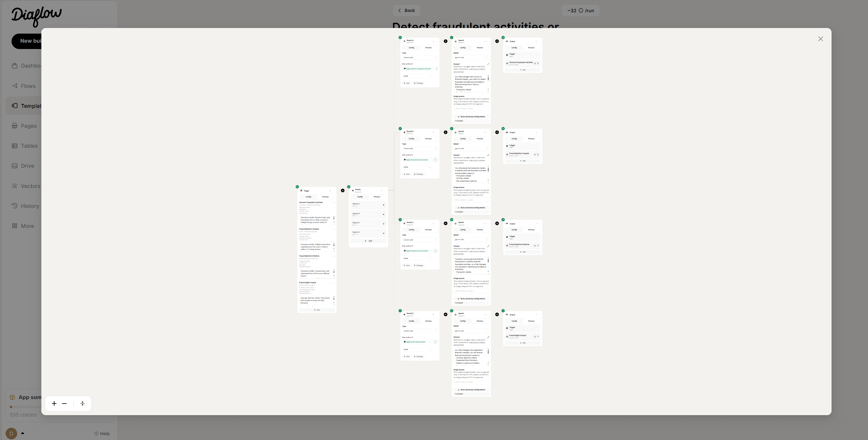The width and height of the screenshot is (868, 440).
Task: Expand Show advanced configurations in top OpenAI node
Action: pyautogui.click(x=471, y=117)
